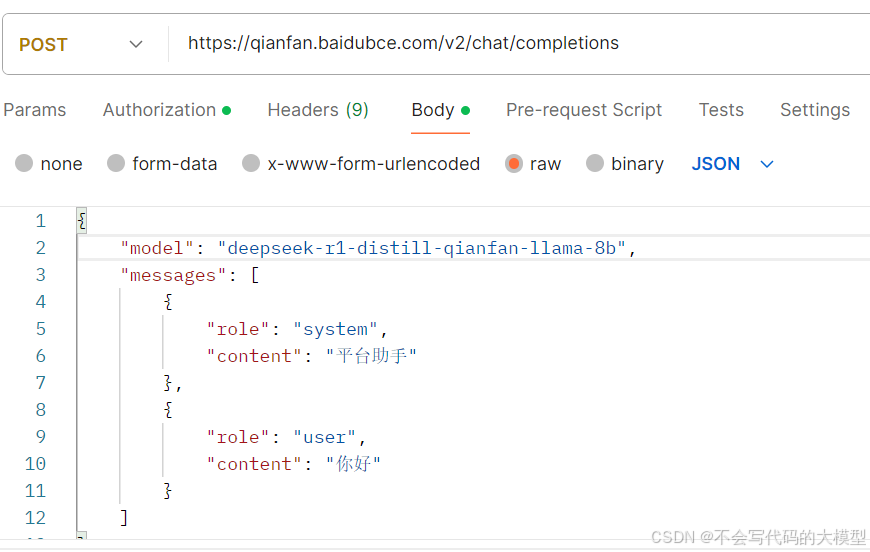The width and height of the screenshot is (870, 552).
Task: Switch to the Headers (9) tab
Action: tap(318, 110)
